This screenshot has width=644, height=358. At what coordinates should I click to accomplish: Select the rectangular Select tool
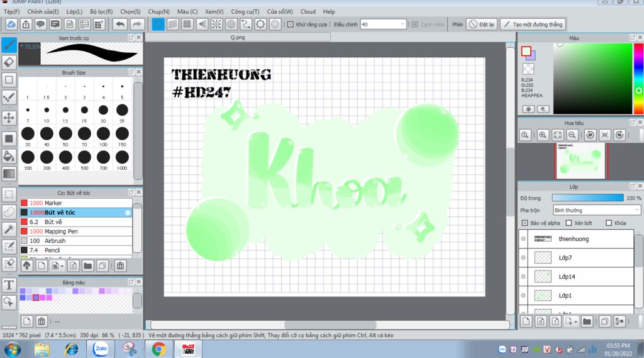point(9,194)
